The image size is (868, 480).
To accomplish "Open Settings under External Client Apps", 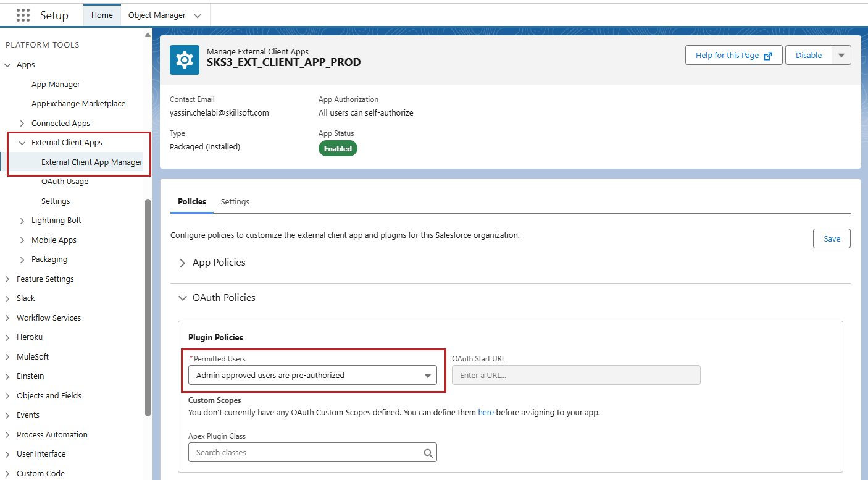I will [x=56, y=201].
